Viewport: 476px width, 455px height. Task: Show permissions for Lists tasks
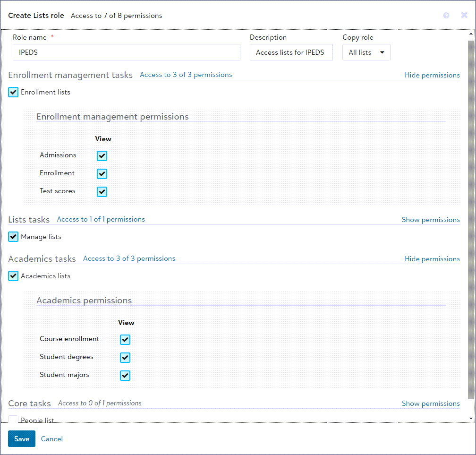pyautogui.click(x=431, y=220)
